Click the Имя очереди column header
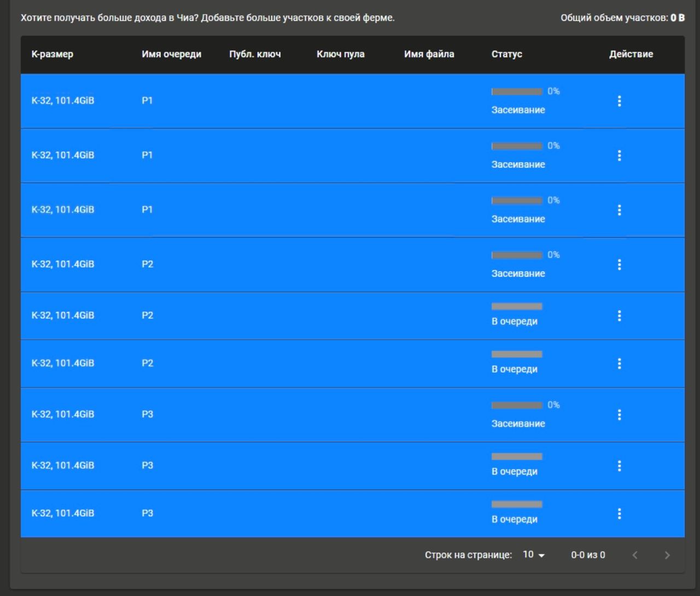Viewport: 700px width, 596px height. (172, 54)
